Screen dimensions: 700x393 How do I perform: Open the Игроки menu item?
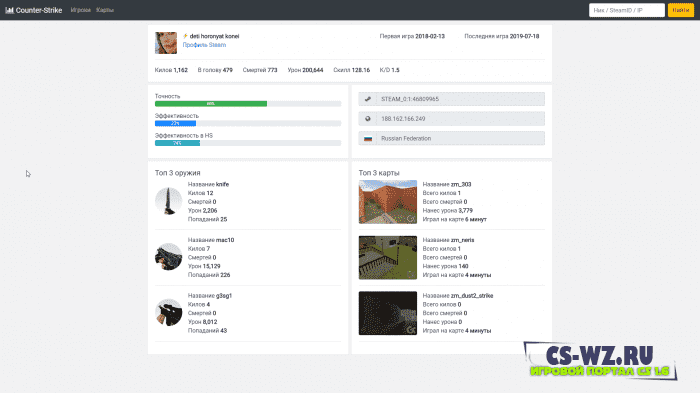tap(80, 10)
